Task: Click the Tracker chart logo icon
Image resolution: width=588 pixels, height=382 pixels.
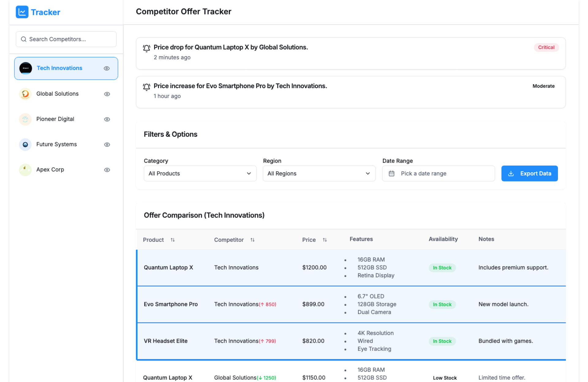Action: tap(22, 12)
